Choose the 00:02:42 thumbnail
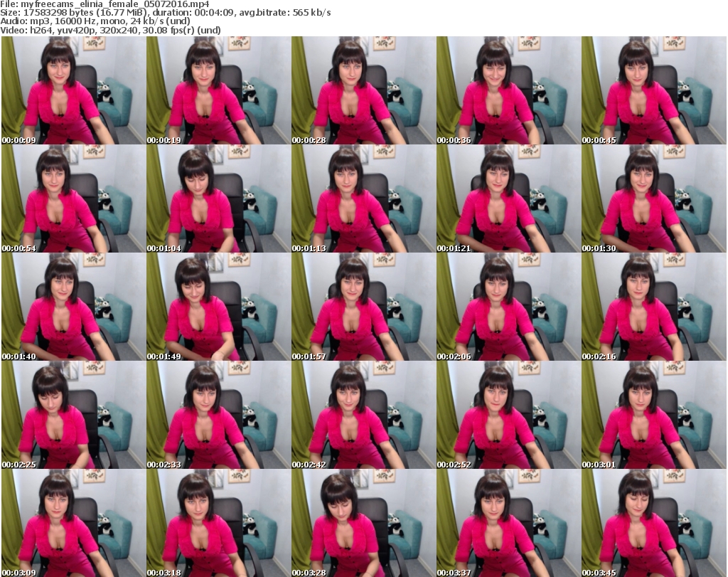This screenshot has width=728, height=577. coord(363,415)
